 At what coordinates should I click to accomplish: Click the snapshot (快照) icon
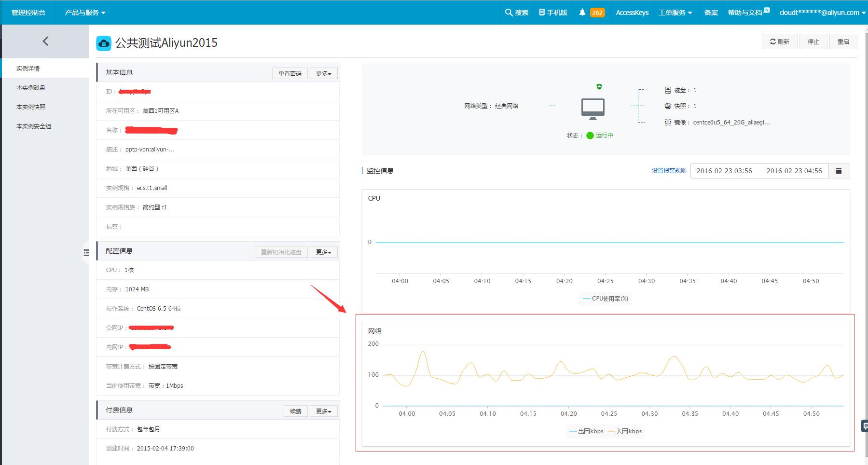pyautogui.click(x=668, y=106)
